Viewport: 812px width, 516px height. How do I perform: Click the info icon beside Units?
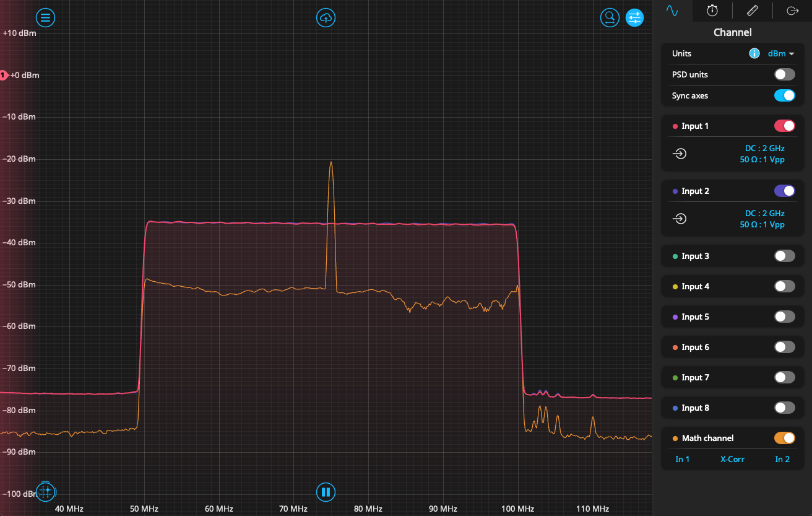[754, 53]
